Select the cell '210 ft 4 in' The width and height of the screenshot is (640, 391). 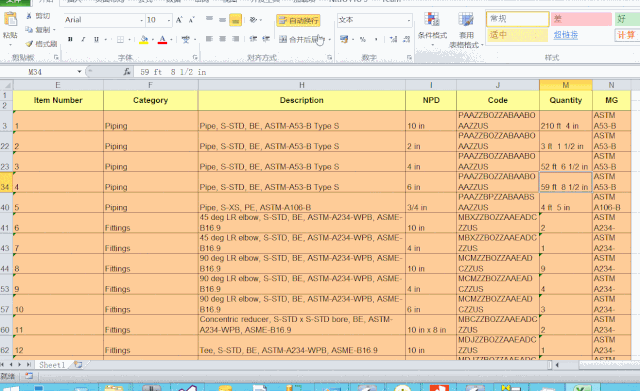coord(565,121)
